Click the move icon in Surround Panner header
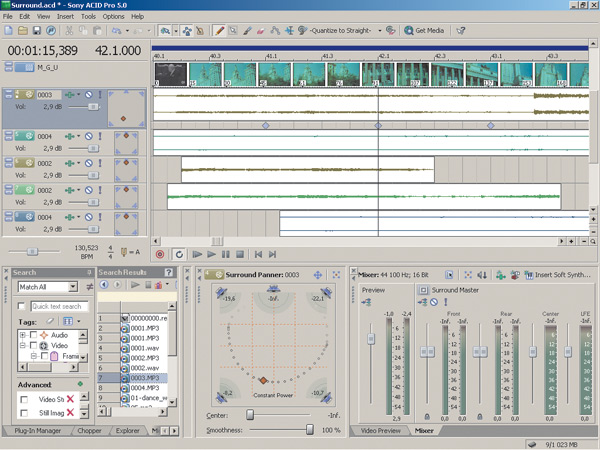The width and height of the screenshot is (600, 450). [318, 275]
